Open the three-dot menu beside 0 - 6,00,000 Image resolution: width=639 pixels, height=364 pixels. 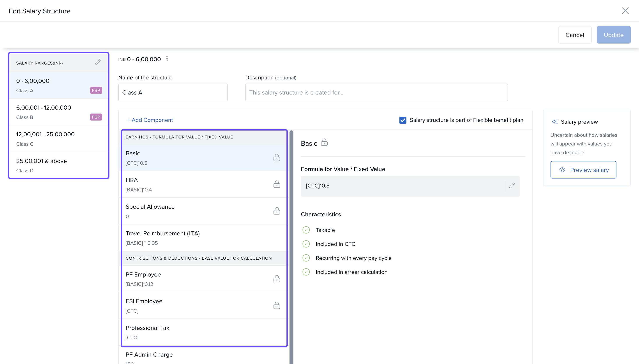pyautogui.click(x=167, y=59)
